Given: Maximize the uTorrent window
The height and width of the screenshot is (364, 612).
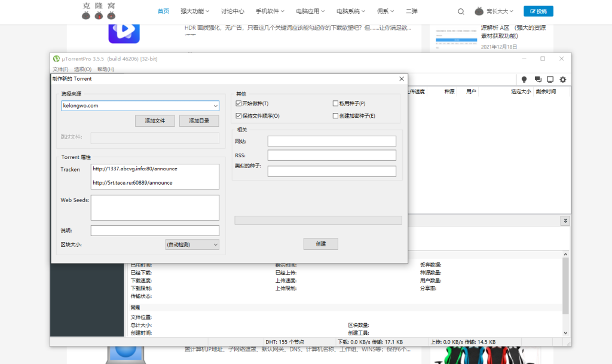Looking at the screenshot, I should (543, 59).
